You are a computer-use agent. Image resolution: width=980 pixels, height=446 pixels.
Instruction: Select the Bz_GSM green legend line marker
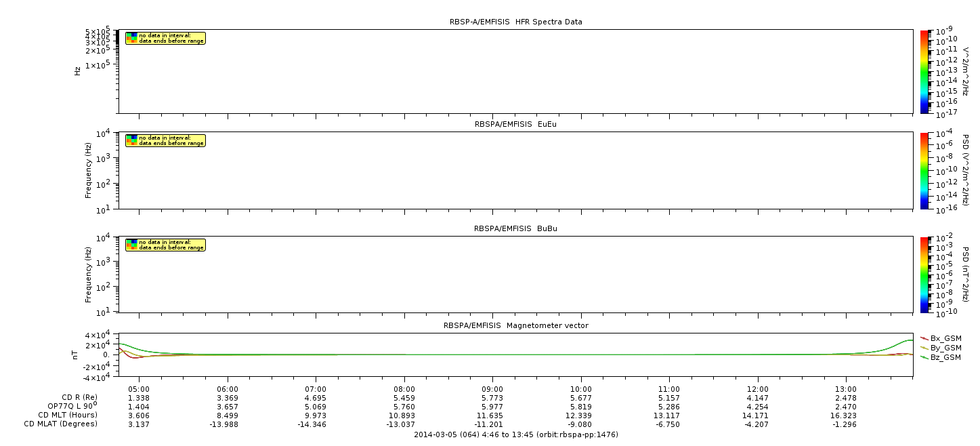pos(924,357)
